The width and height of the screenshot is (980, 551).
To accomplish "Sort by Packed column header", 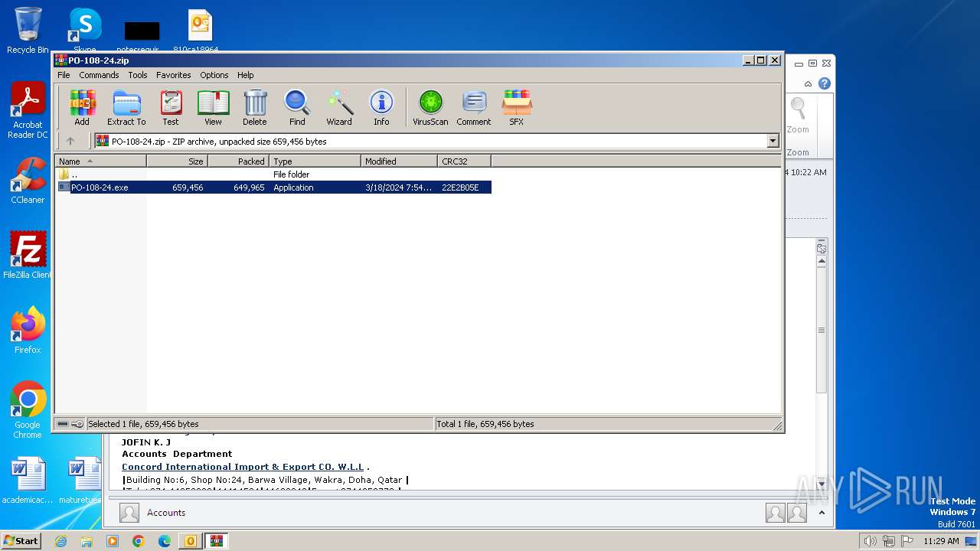I will [238, 161].
